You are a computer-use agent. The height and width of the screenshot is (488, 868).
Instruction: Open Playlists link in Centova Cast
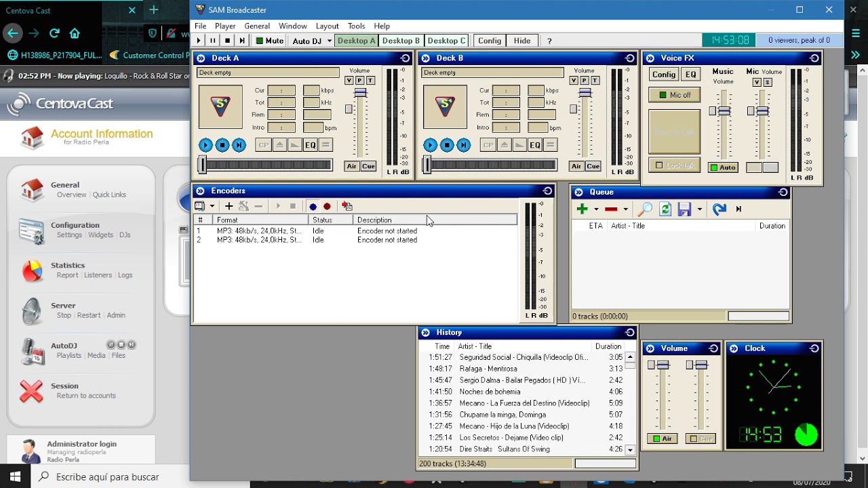(x=69, y=355)
